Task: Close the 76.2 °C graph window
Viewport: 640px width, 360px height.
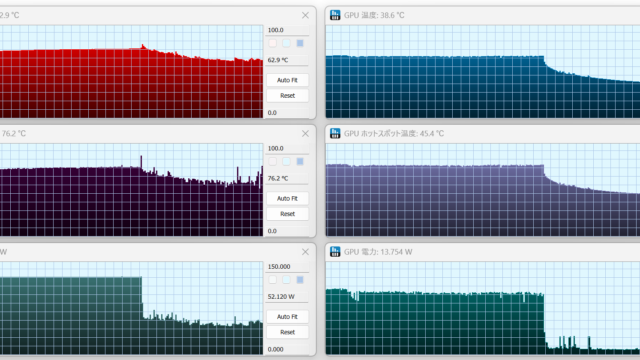Action: tap(305, 133)
